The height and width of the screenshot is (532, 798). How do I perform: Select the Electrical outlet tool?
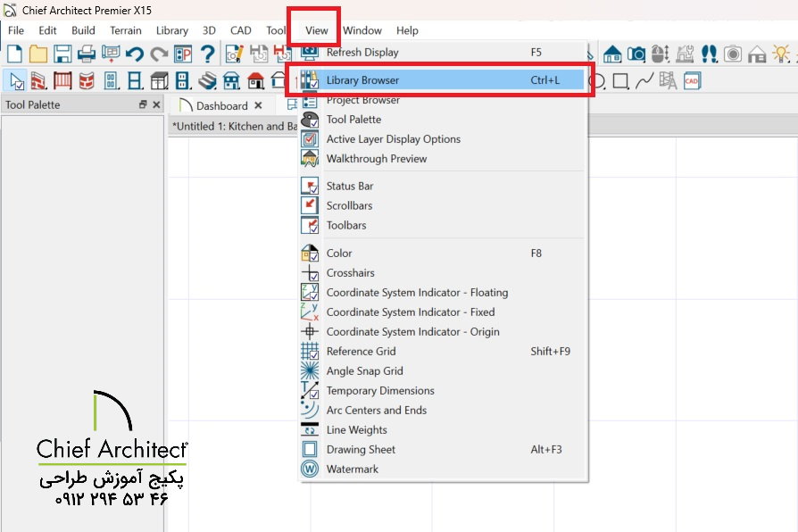(x=183, y=80)
